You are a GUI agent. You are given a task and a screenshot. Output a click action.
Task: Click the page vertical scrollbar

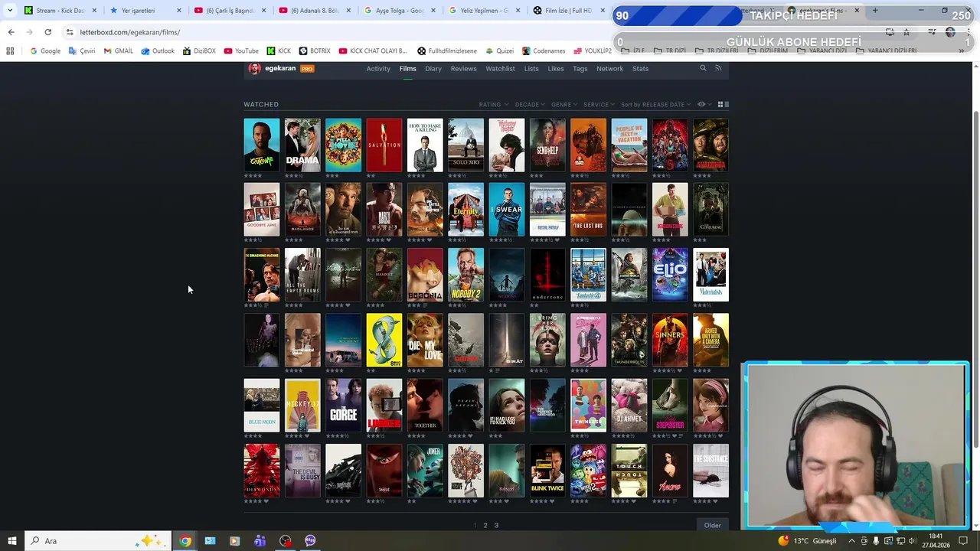[975, 279]
